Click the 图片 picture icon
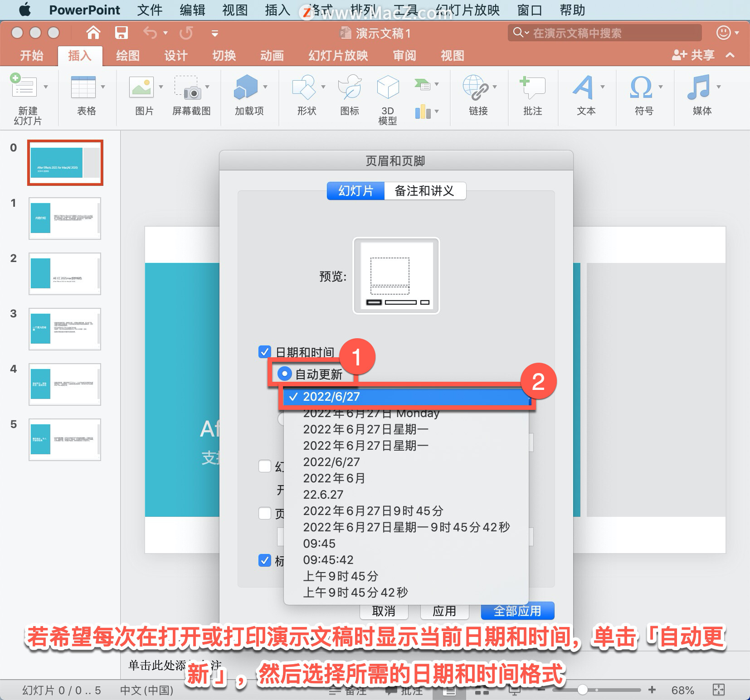 [x=141, y=87]
